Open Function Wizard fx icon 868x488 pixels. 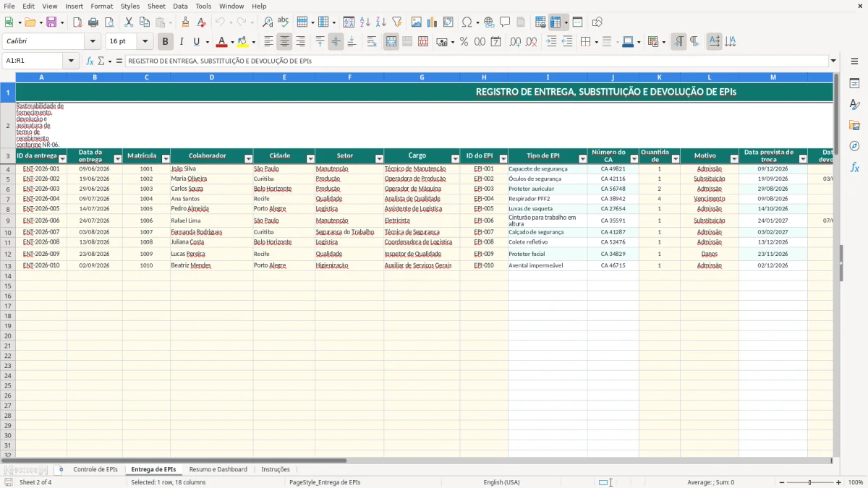90,61
